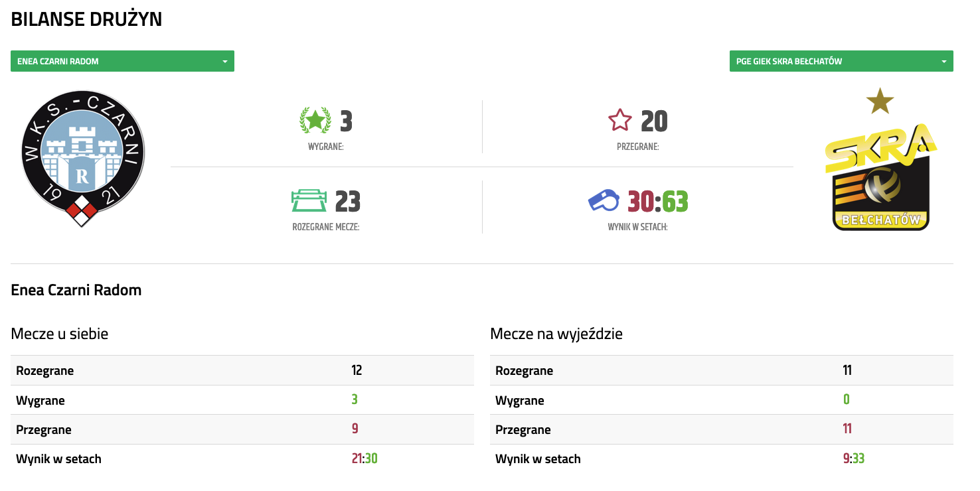Click the Bilanse Drużyn page heading
Screen dimensions: 980x491
click(86, 20)
